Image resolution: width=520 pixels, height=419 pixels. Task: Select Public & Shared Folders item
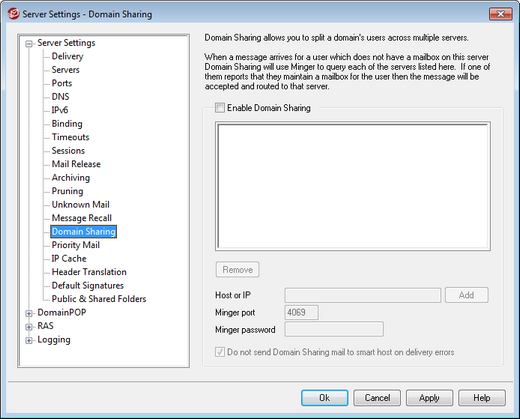pyautogui.click(x=99, y=299)
